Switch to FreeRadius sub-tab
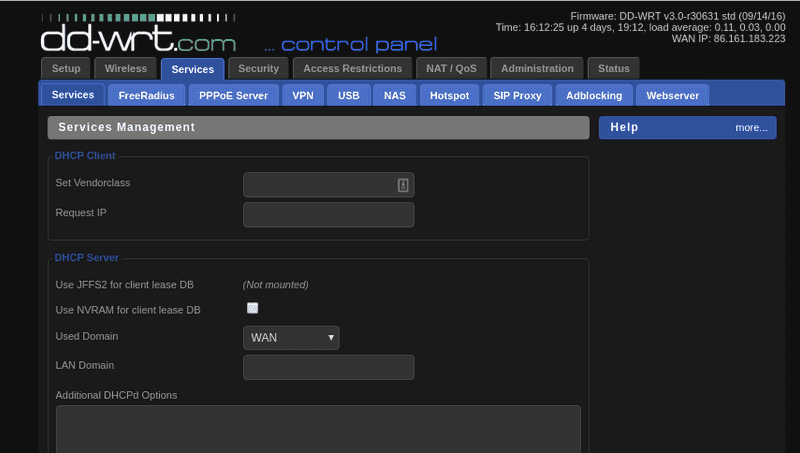This screenshot has height=453, width=800. [x=146, y=95]
